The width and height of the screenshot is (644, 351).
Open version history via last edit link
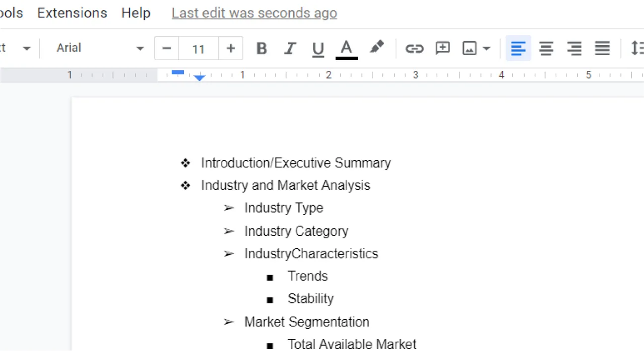pyautogui.click(x=254, y=13)
